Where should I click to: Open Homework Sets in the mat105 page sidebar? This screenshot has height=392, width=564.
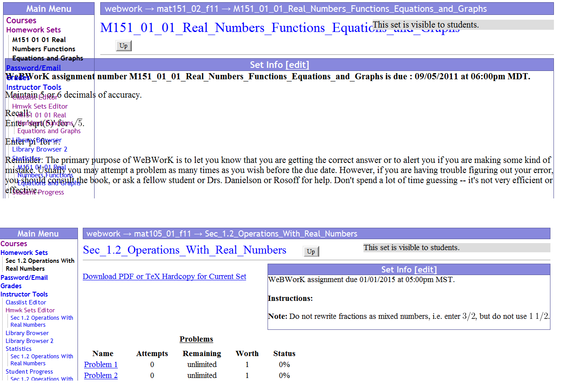24,252
